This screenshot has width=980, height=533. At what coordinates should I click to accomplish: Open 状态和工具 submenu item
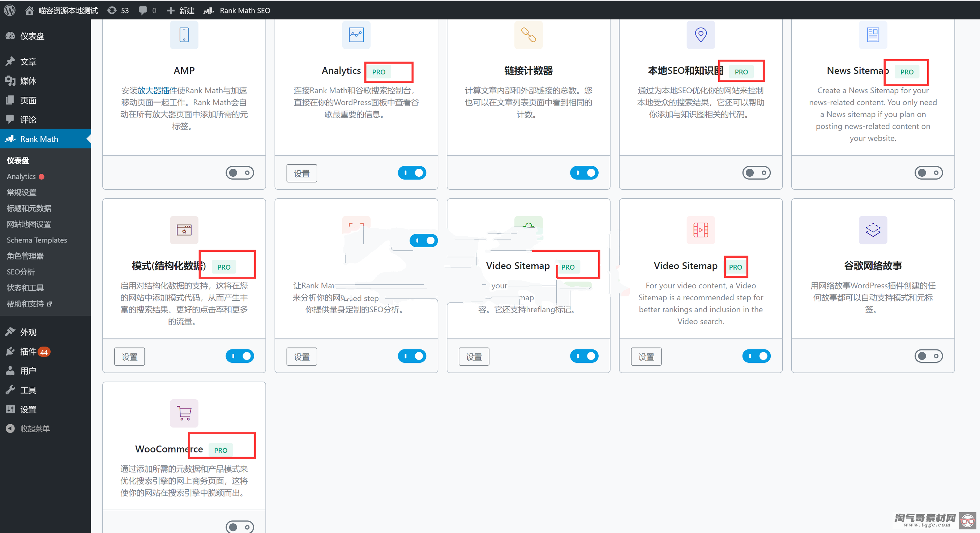25,288
